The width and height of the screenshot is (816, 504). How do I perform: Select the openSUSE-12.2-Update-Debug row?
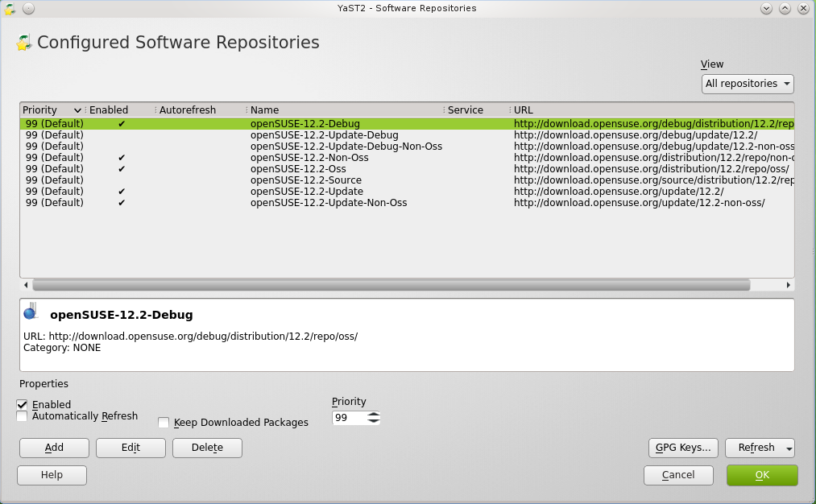[407, 135]
